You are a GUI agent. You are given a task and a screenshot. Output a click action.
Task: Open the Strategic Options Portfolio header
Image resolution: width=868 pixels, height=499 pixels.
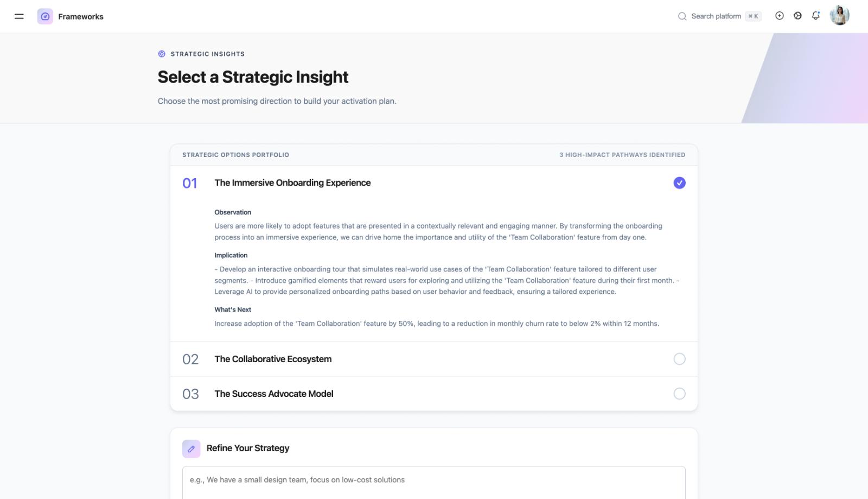click(236, 155)
